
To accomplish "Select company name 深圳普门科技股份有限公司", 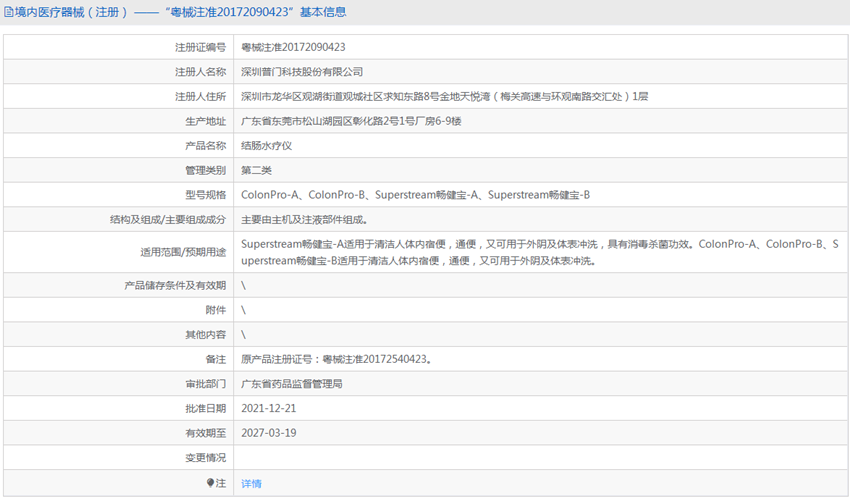I will pyautogui.click(x=302, y=72).
